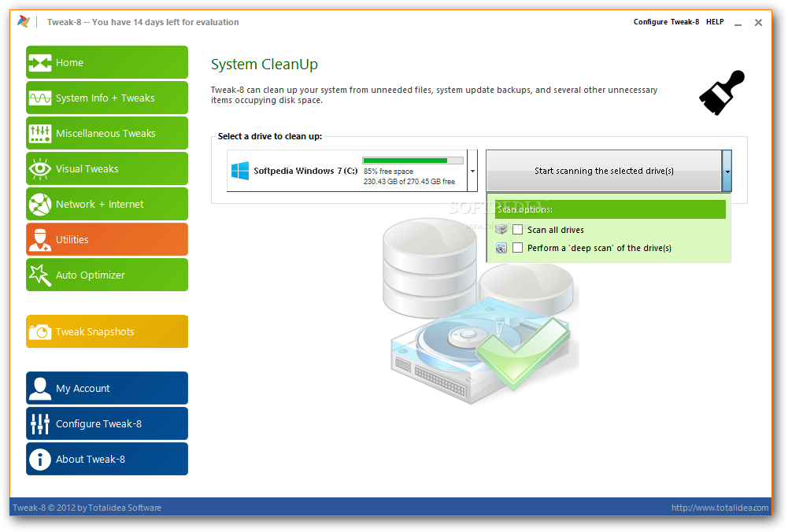Click the evaluation days left title text
This screenshot has width=788, height=532.
[142, 22]
